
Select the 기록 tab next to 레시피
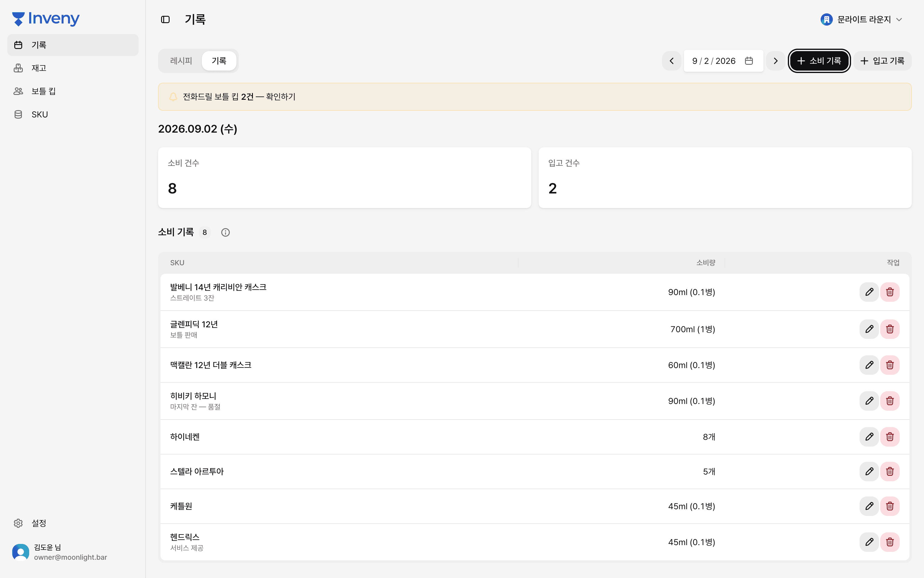click(x=219, y=61)
